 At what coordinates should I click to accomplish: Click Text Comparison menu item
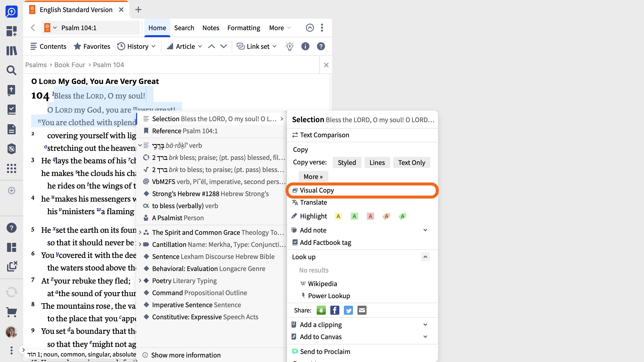(362, 135)
